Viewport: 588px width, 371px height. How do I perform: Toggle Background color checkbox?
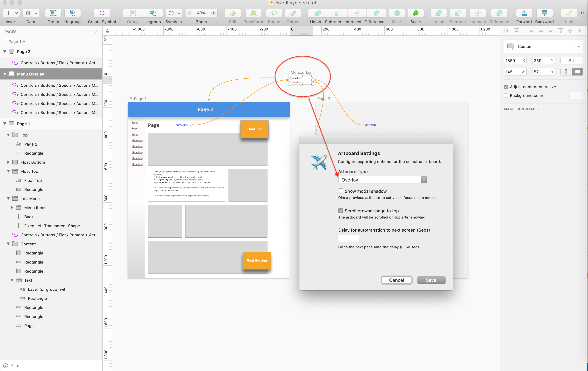[506, 95]
